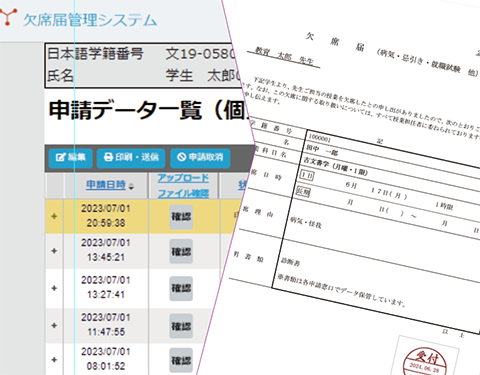Click 確認 for the 13:27:41 application
Viewport: 480px width, 375px height.
tap(181, 288)
